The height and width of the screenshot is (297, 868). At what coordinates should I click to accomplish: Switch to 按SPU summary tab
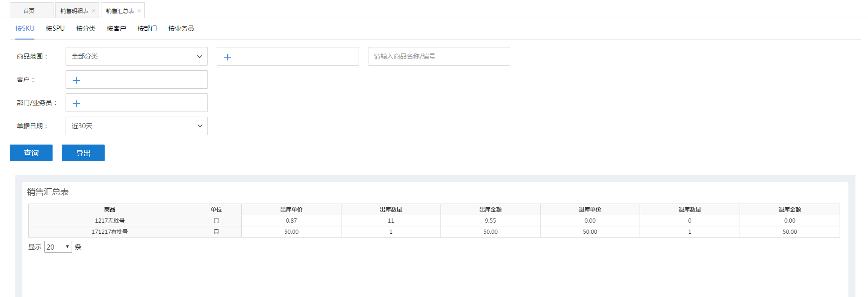pyautogui.click(x=55, y=28)
